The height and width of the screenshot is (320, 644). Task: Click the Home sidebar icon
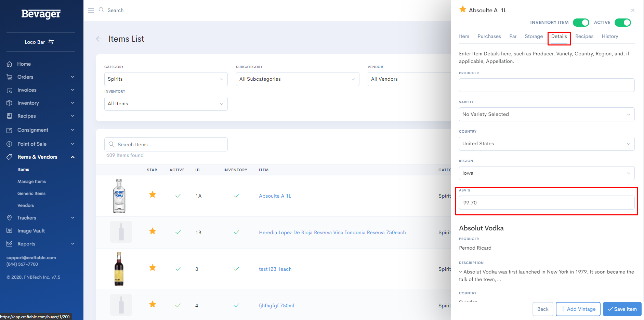click(10, 64)
